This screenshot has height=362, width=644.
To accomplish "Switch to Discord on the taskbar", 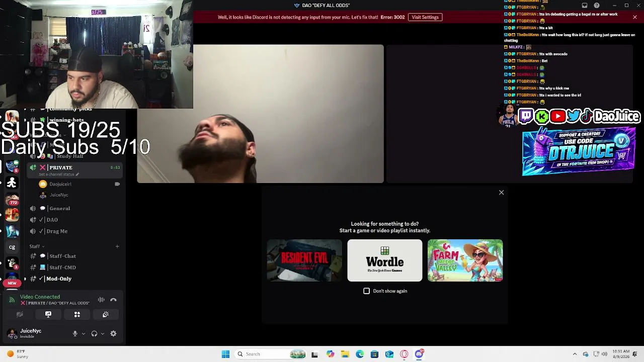I will pyautogui.click(x=419, y=354).
